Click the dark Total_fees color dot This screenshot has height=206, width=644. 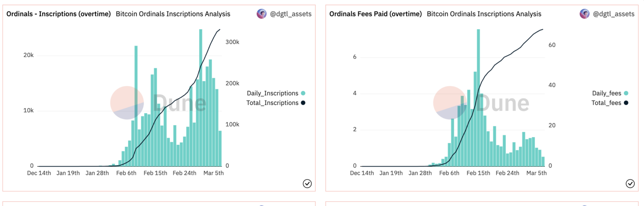click(626, 103)
